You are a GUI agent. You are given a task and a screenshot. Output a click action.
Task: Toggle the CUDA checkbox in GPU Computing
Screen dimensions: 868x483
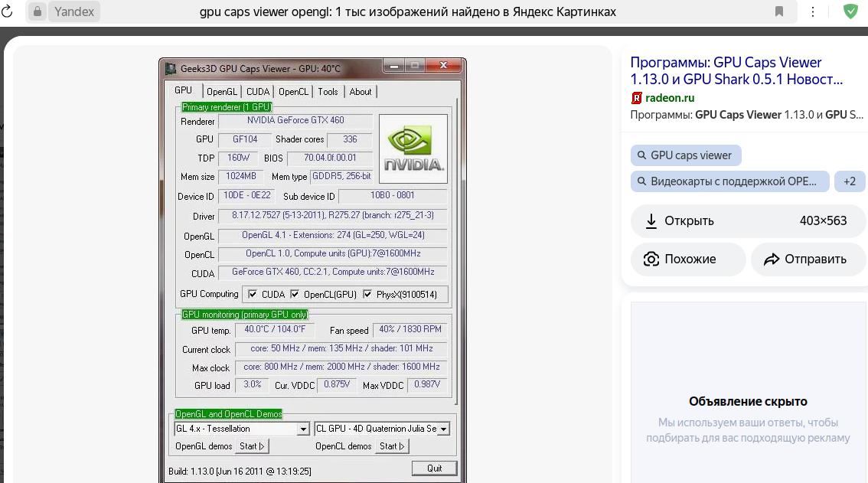(253, 294)
